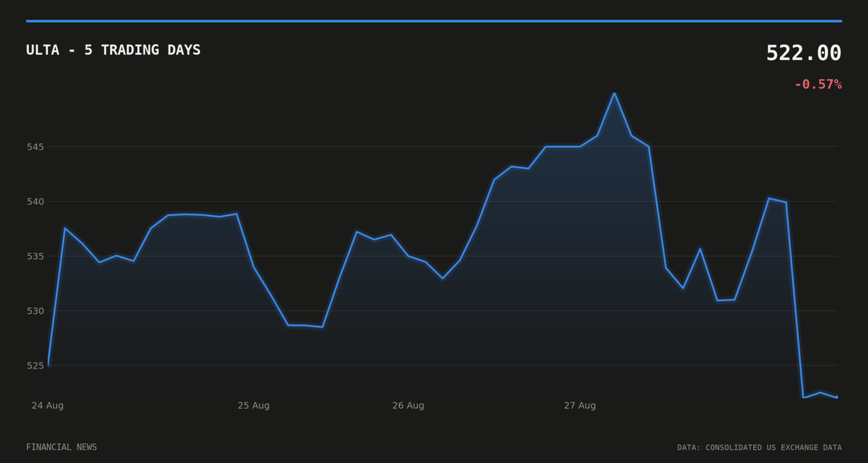Click the end point of the price line
This screenshot has height=463, width=868.
(x=837, y=397)
